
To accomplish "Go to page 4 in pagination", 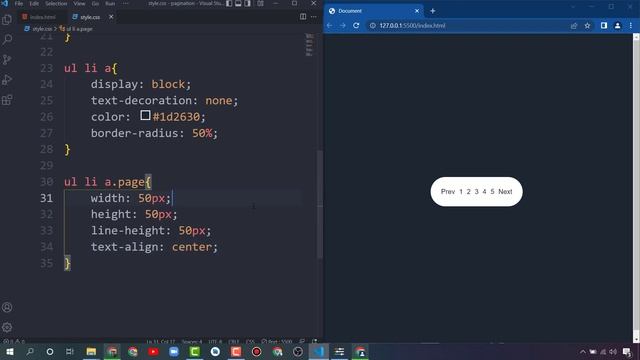I will coord(484,192).
